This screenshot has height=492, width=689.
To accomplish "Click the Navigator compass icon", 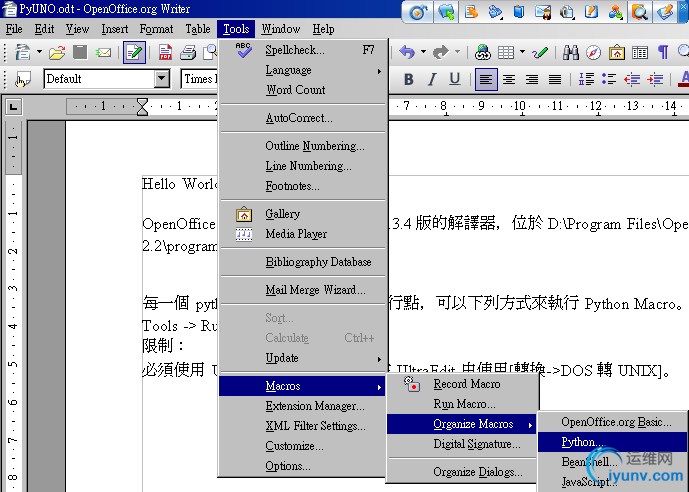I will pyautogui.click(x=593, y=52).
